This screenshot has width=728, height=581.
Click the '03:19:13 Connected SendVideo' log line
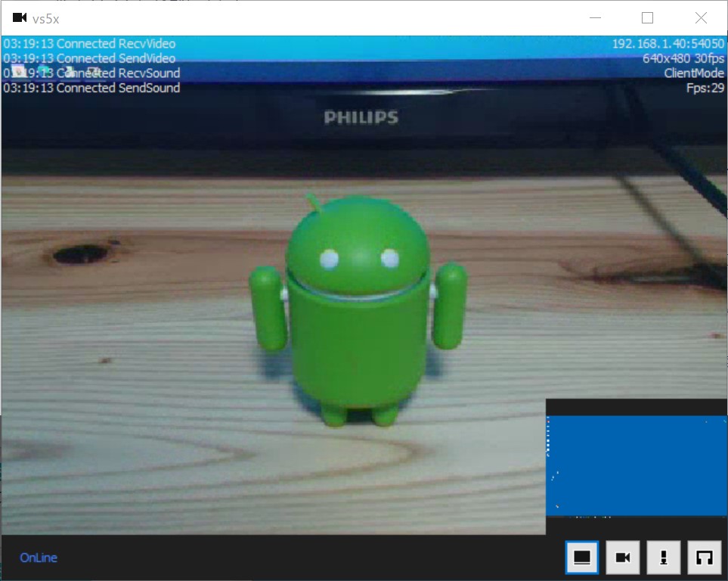tap(90, 58)
